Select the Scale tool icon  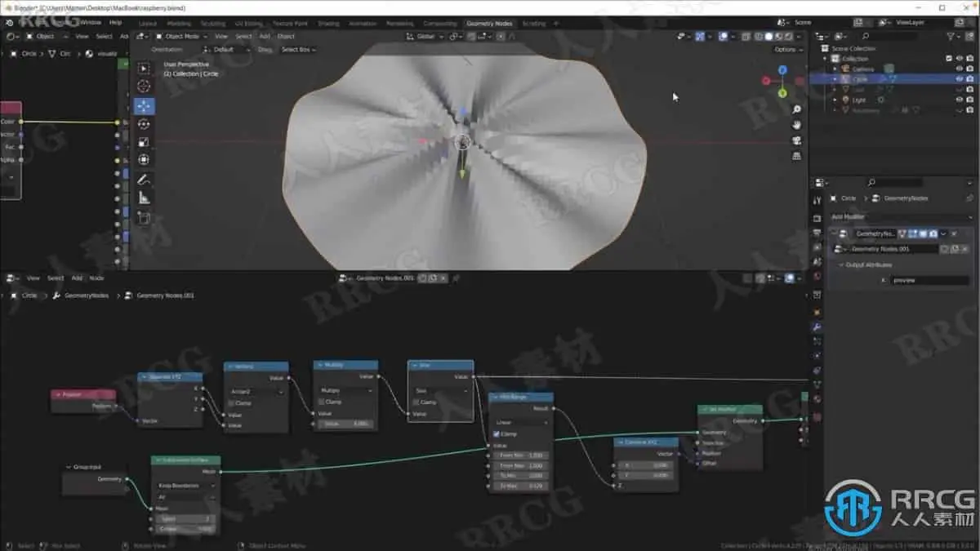tap(144, 142)
